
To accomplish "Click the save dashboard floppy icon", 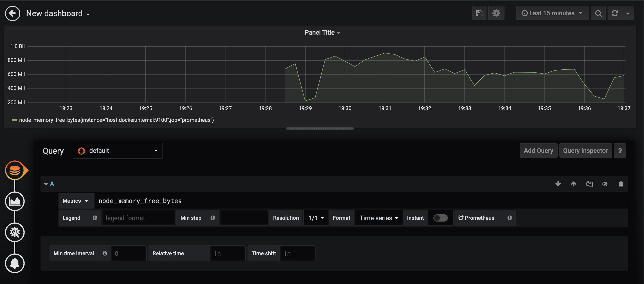I will [479, 13].
